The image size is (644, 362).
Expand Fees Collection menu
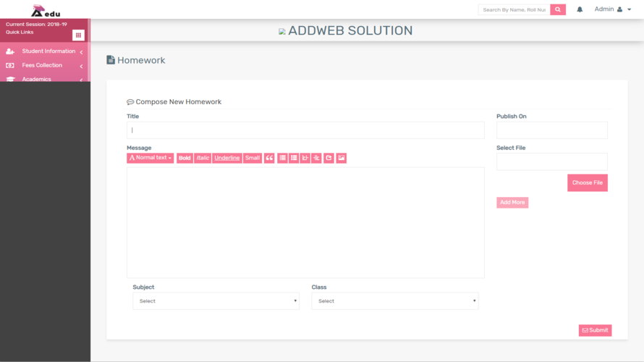[x=45, y=65]
